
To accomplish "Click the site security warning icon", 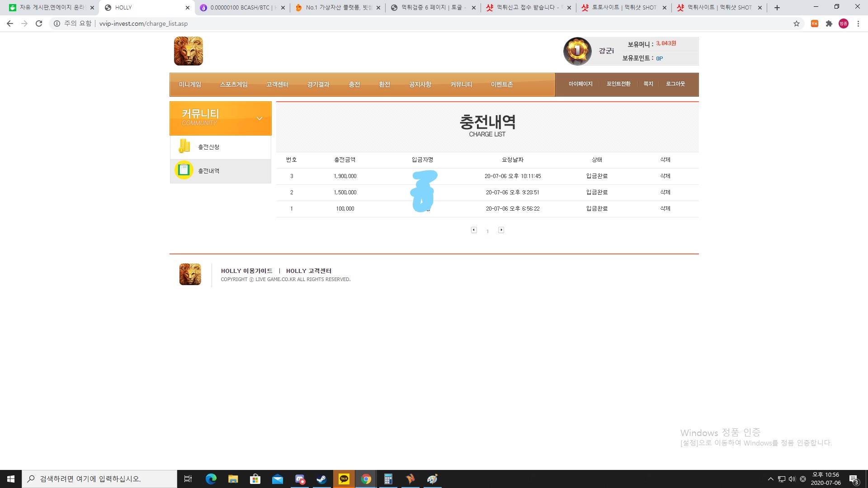I will 57,23.
